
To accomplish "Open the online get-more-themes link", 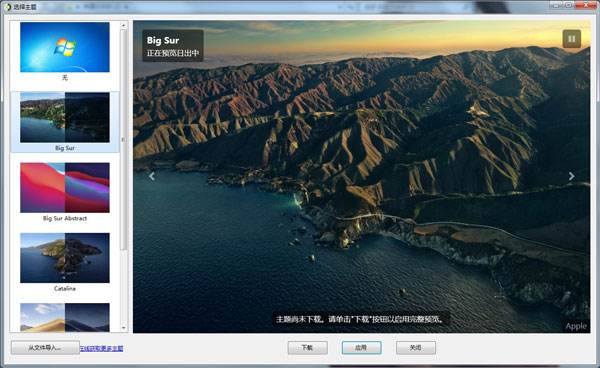I will [101, 348].
